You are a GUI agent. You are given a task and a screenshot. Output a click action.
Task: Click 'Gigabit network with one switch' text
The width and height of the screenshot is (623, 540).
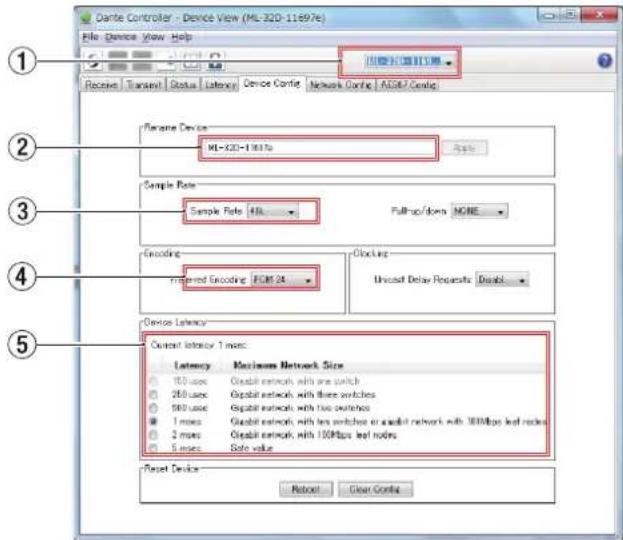pos(295,381)
